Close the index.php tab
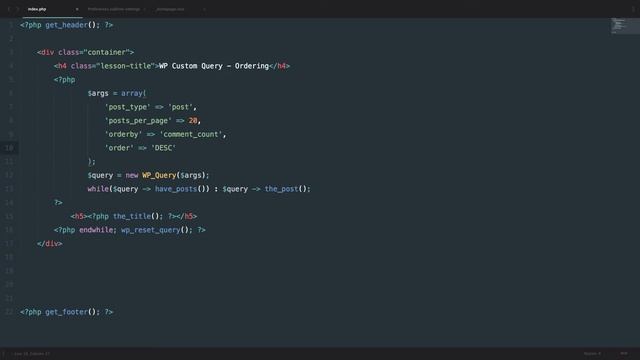640x360 pixels. point(77,9)
